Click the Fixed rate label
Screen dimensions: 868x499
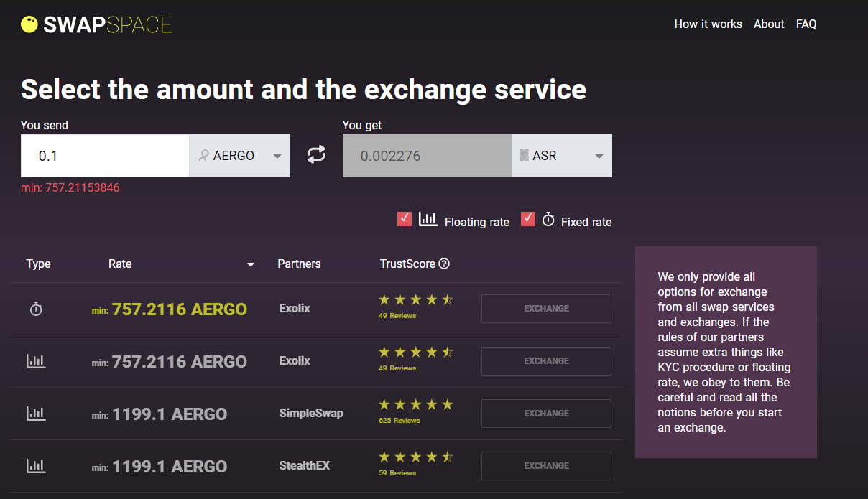pos(586,223)
